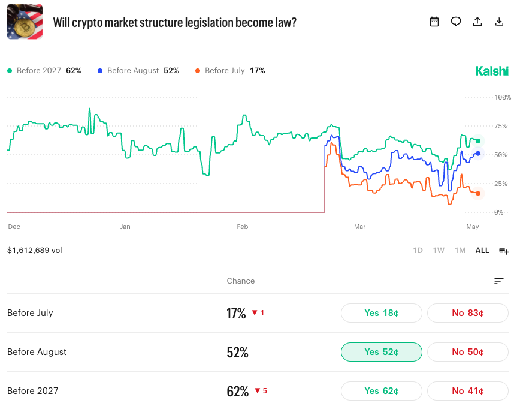Buy No 41¢ for Before 2027
The height and width of the screenshot is (409, 532).
pyautogui.click(x=467, y=391)
